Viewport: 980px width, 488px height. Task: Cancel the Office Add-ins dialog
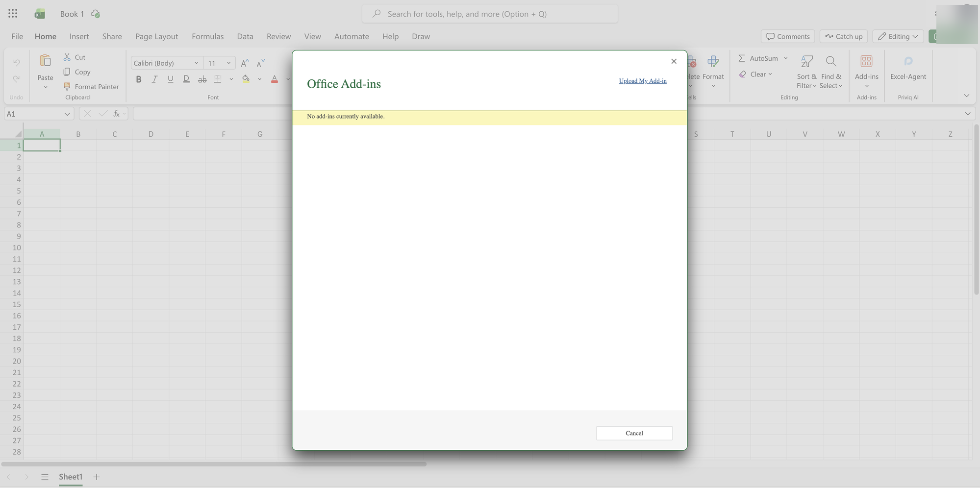click(634, 433)
